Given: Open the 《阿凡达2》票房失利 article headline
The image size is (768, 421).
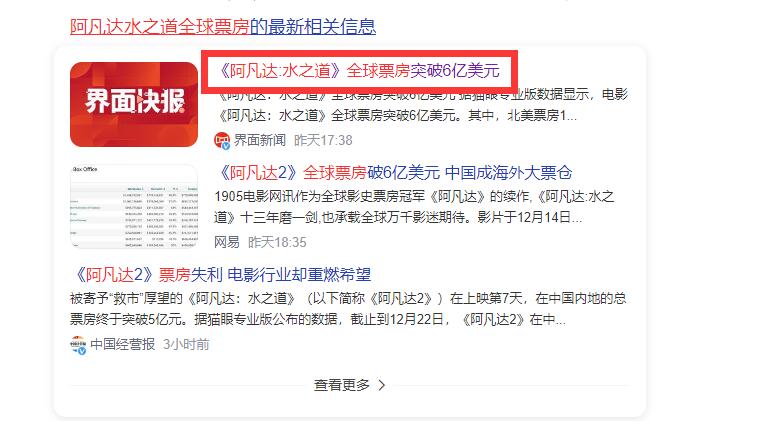Looking at the screenshot, I should 220,275.
